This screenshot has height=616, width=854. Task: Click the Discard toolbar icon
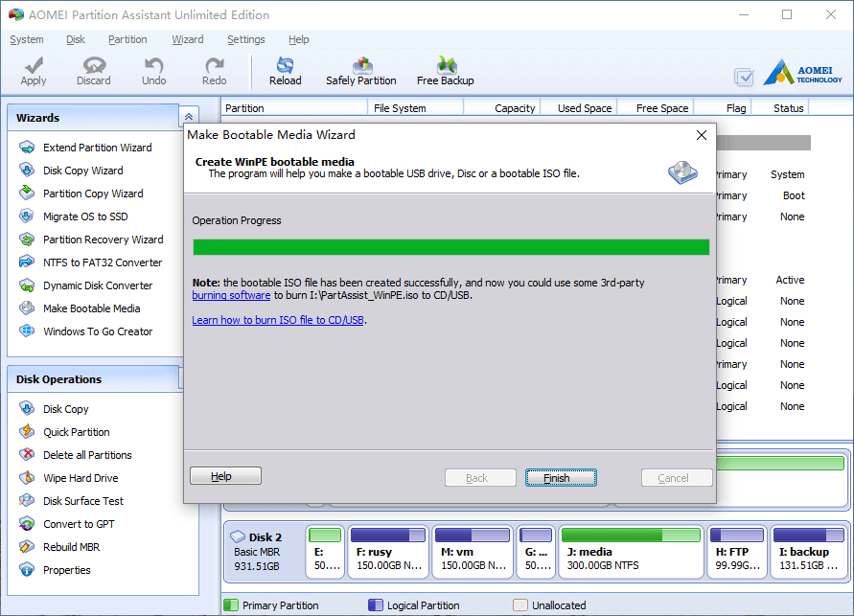coord(94,65)
